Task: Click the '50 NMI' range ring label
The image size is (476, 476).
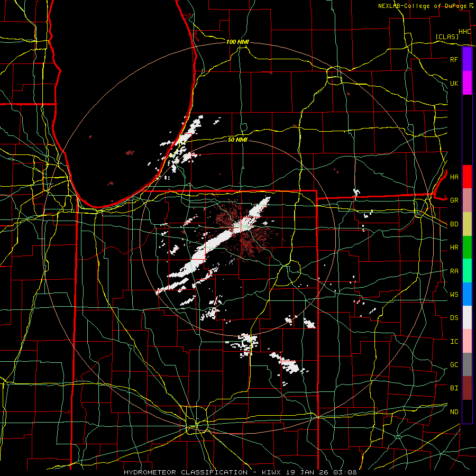Action: pyautogui.click(x=237, y=140)
